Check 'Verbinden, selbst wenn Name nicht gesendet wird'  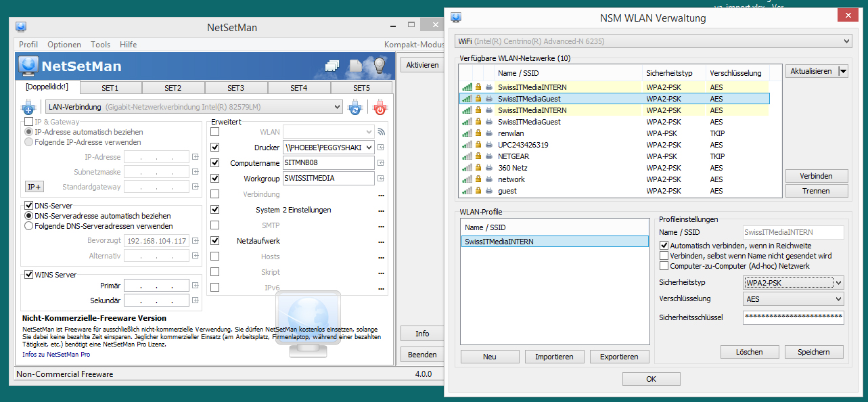coord(664,256)
